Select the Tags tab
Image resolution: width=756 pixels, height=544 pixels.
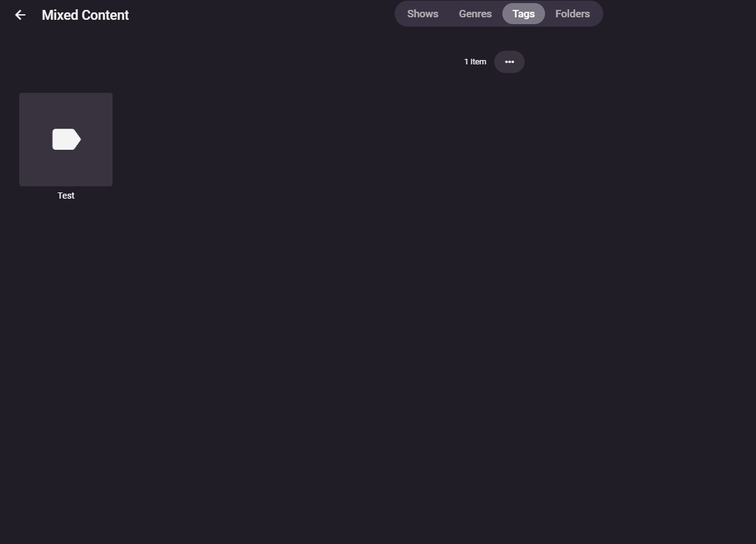coord(523,14)
